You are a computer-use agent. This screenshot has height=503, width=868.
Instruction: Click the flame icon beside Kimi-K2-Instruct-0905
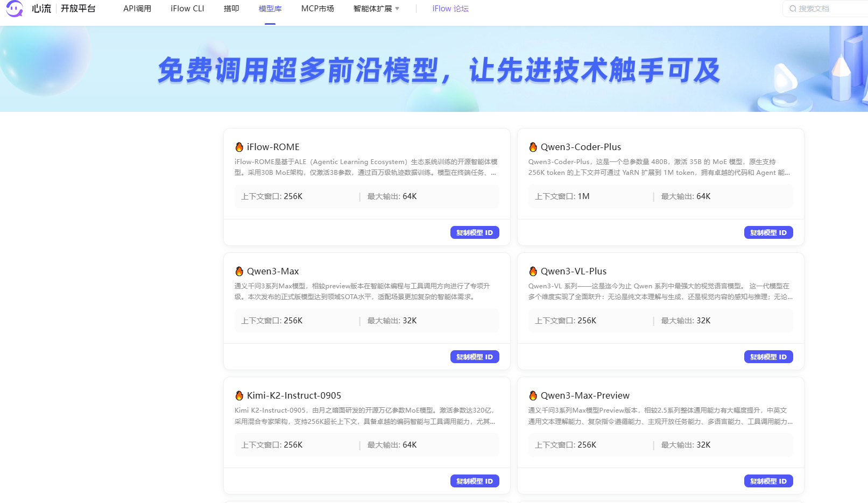tap(238, 395)
